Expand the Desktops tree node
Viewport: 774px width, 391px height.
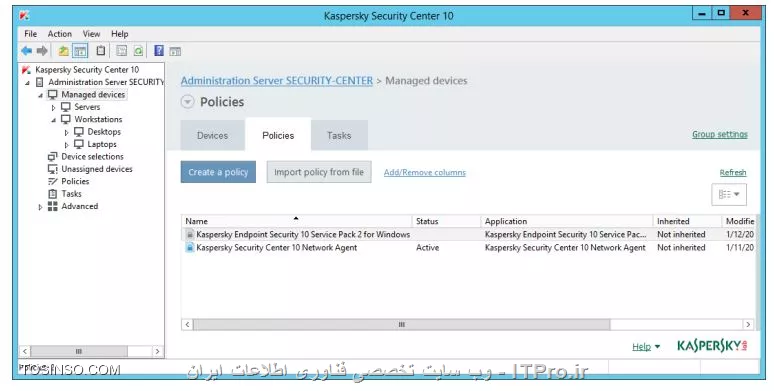click(67, 132)
